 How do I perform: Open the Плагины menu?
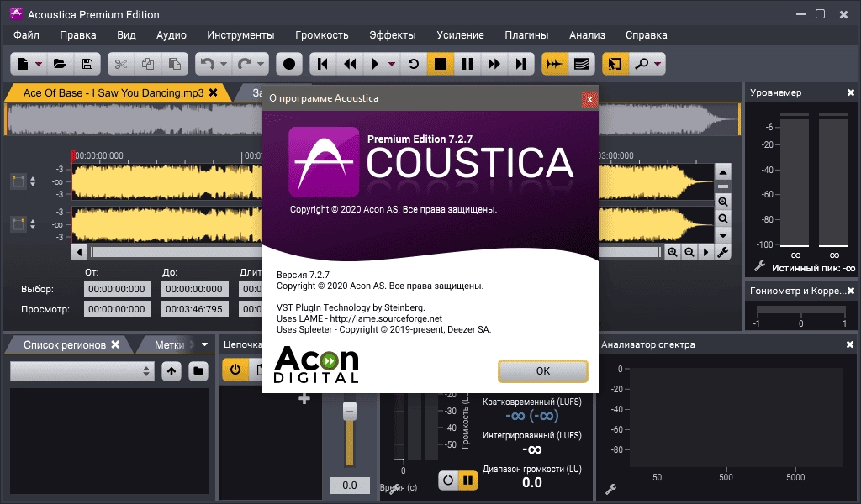(526, 35)
